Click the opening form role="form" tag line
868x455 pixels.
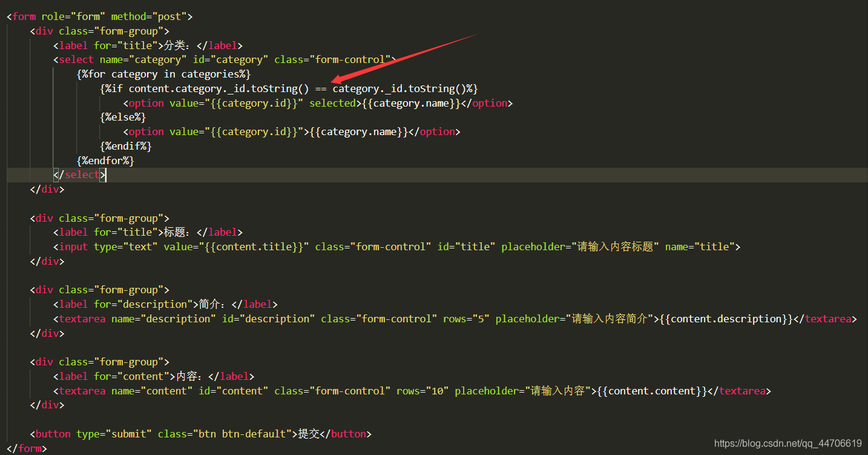tap(100, 16)
